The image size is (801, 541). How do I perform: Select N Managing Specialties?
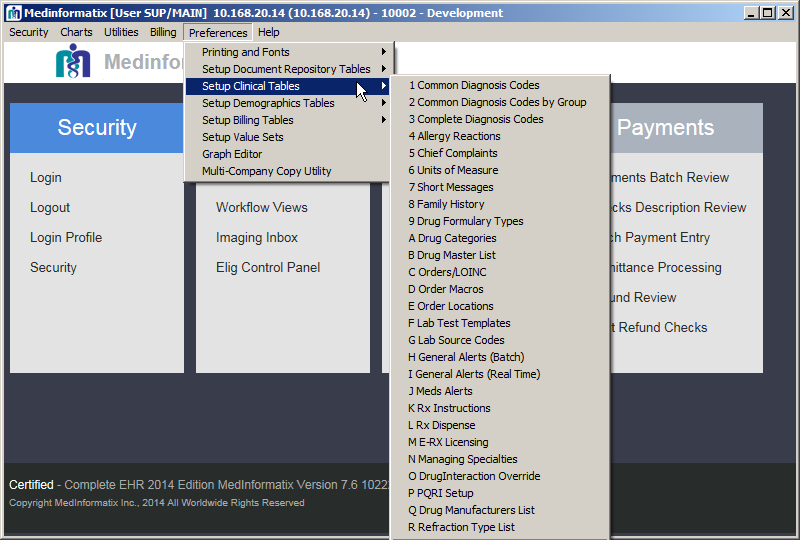tap(500, 459)
